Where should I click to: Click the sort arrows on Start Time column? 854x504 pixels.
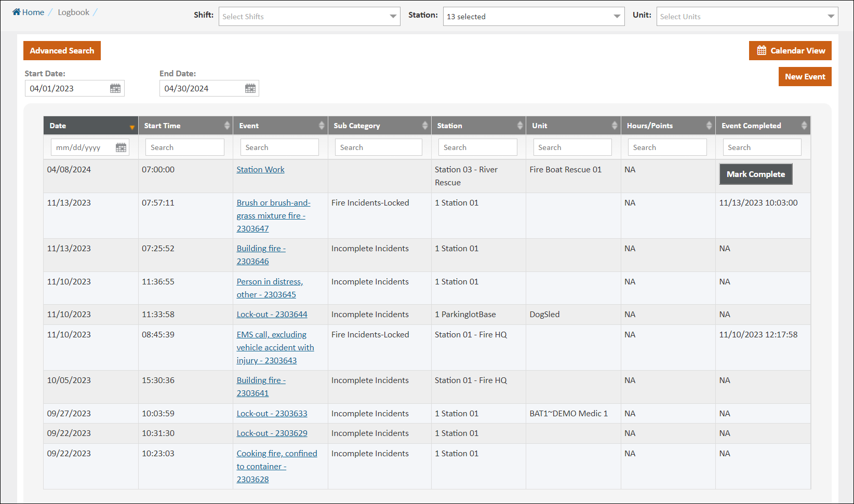[x=227, y=126]
